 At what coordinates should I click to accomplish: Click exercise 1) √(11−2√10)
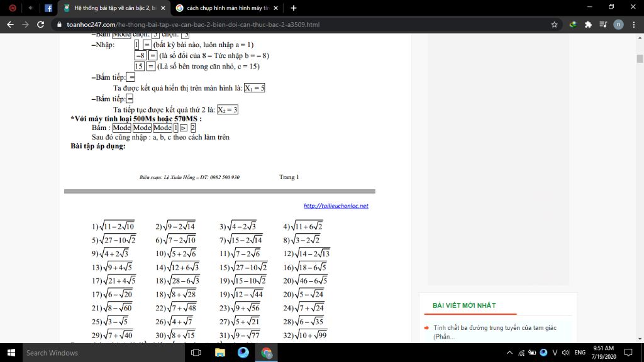[x=113, y=226]
